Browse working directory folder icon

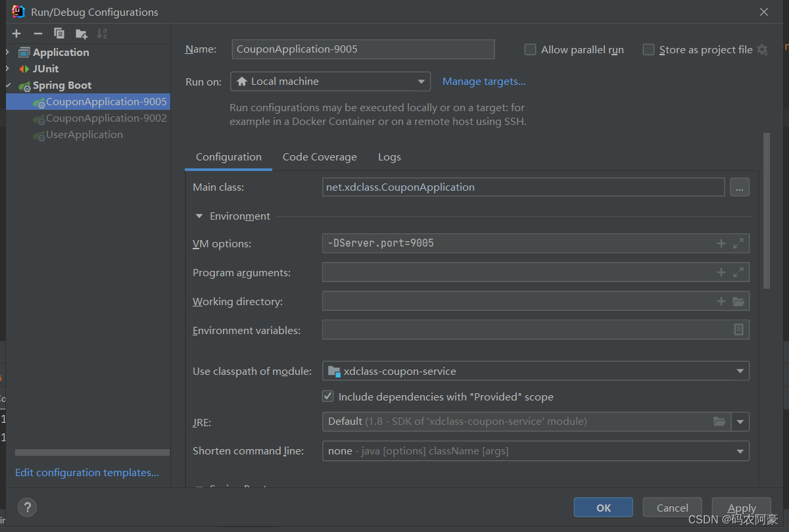tap(738, 302)
